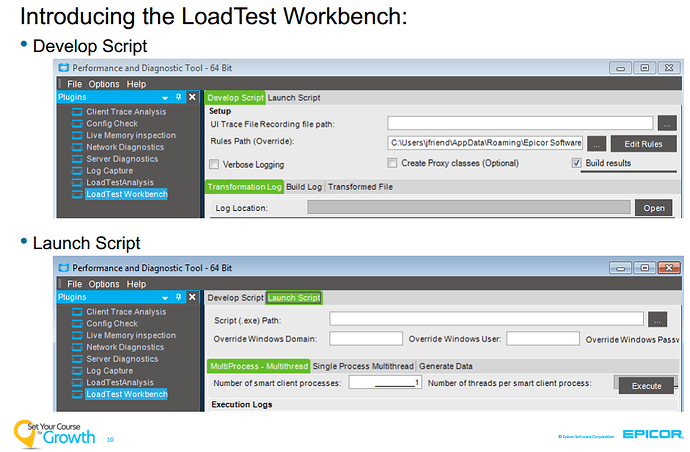The width and height of the screenshot is (690, 452).
Task: Click Open button next to Log Location
Action: pyautogui.click(x=654, y=208)
